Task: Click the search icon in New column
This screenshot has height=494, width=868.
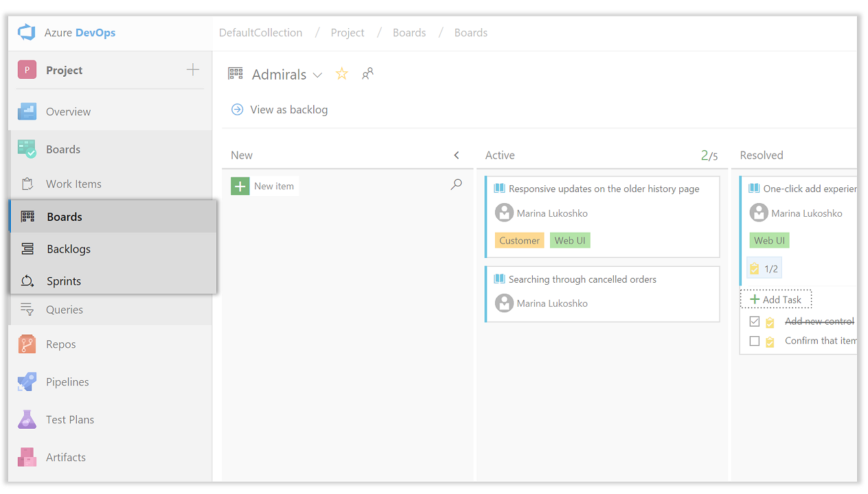Action: tap(456, 185)
